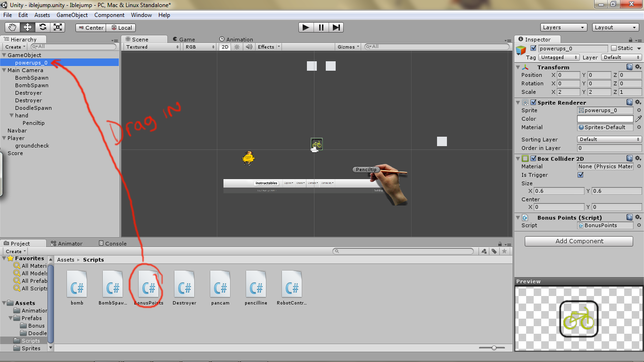This screenshot has height=362, width=644.
Task: Open the Gizmos dropdown
Action: click(349, 47)
